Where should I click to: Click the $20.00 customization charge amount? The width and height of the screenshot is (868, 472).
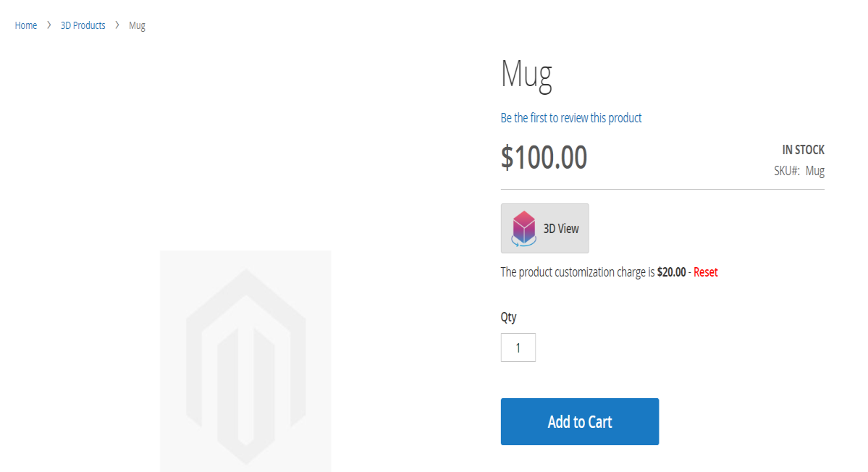coord(671,272)
